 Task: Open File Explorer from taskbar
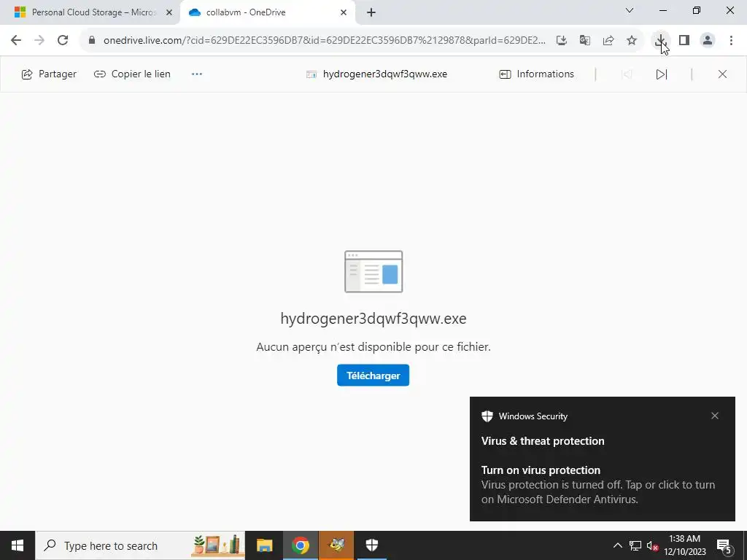pyautogui.click(x=264, y=545)
